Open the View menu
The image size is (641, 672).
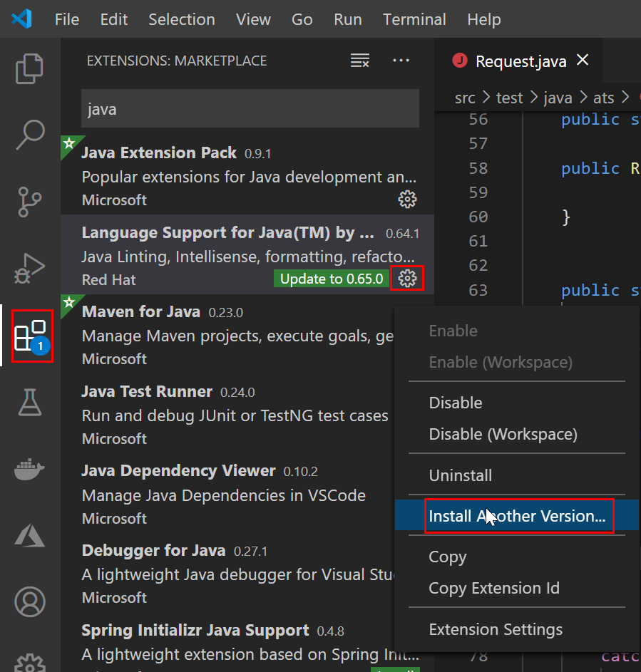click(253, 19)
